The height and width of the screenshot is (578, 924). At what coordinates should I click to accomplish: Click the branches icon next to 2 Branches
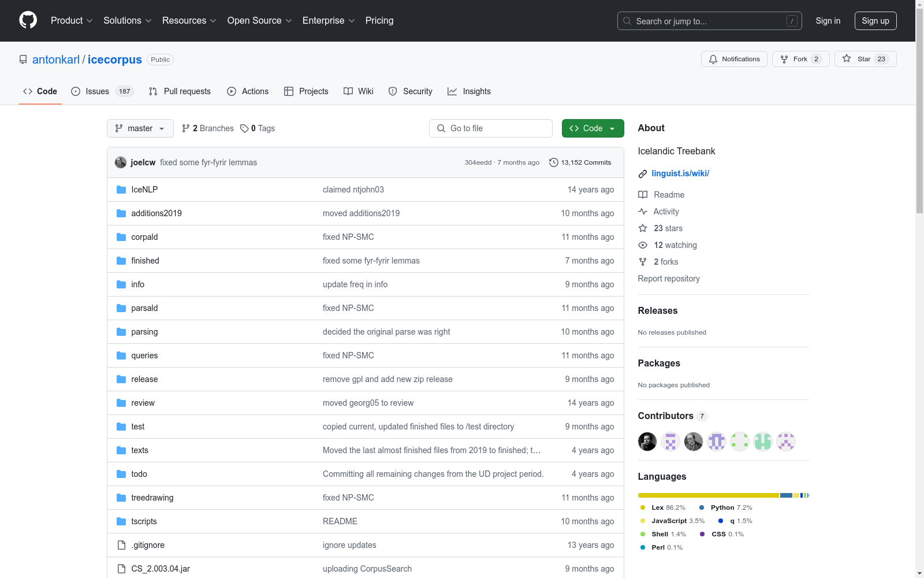point(186,128)
